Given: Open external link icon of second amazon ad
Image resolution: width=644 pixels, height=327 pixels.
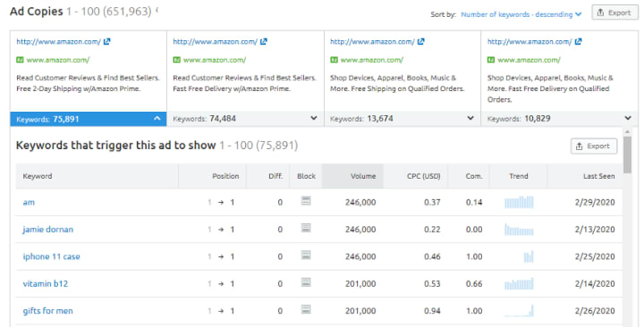Looking at the screenshot, I should pos(264,41).
